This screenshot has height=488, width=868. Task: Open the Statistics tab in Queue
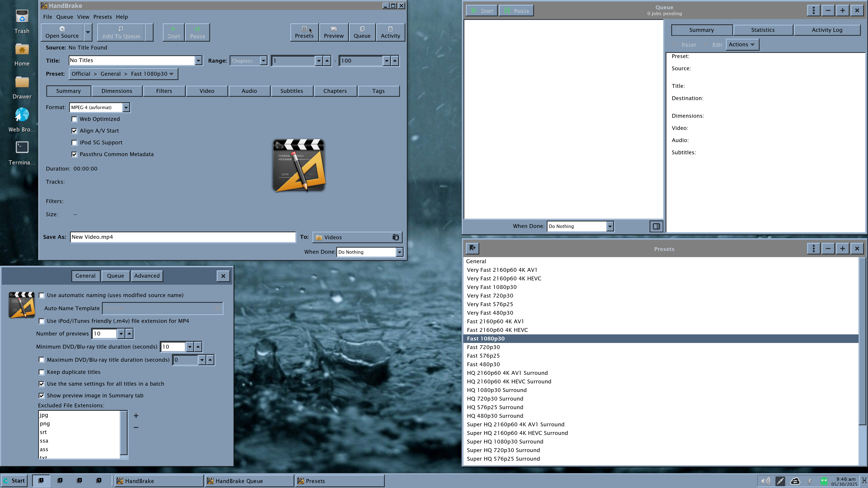(762, 30)
